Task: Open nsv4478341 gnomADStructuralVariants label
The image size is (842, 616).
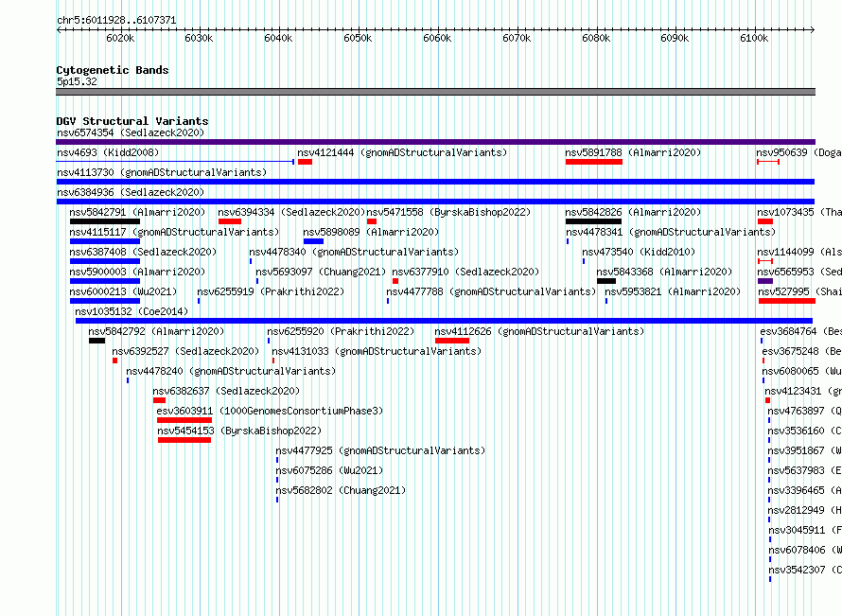Action: (x=671, y=232)
